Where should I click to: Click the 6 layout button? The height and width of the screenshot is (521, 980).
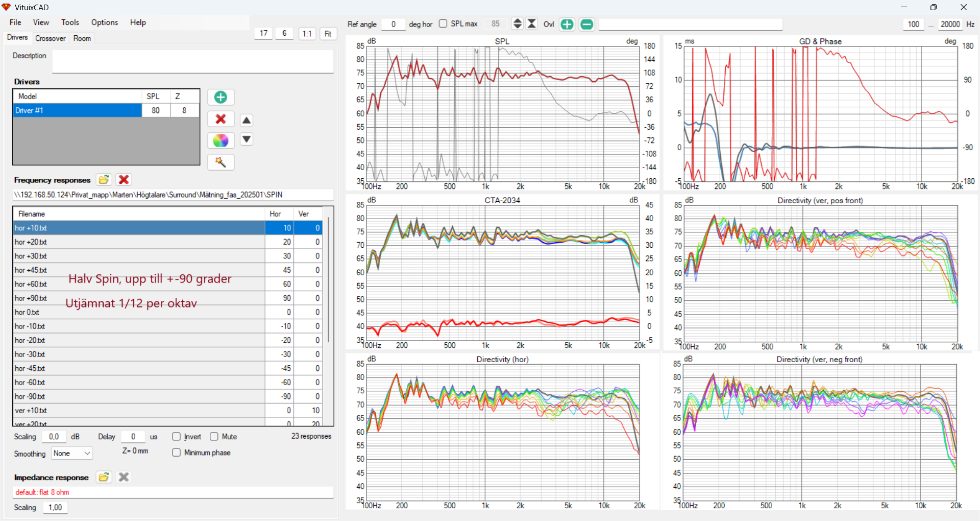point(284,33)
